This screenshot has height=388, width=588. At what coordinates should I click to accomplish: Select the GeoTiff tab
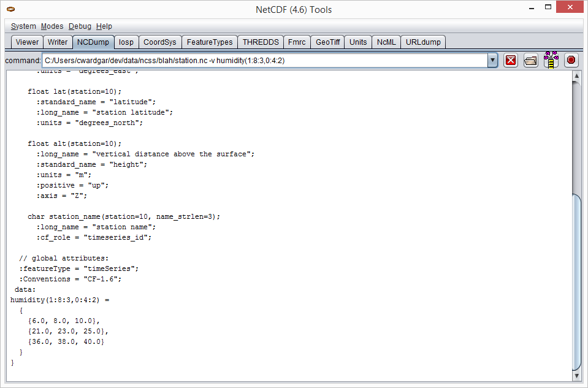click(327, 42)
